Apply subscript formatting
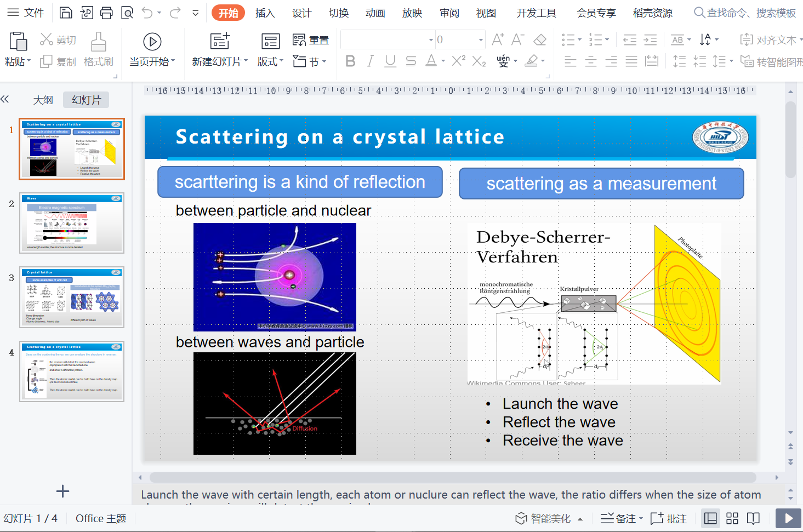Screen dimensions: 803x532 pos(479,61)
